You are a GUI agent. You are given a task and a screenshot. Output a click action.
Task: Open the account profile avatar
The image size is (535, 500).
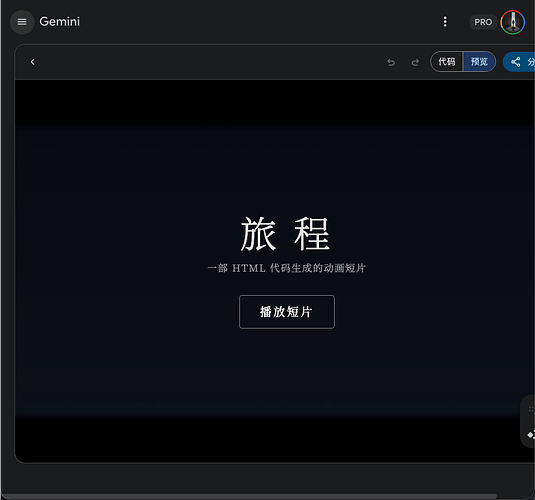512,22
